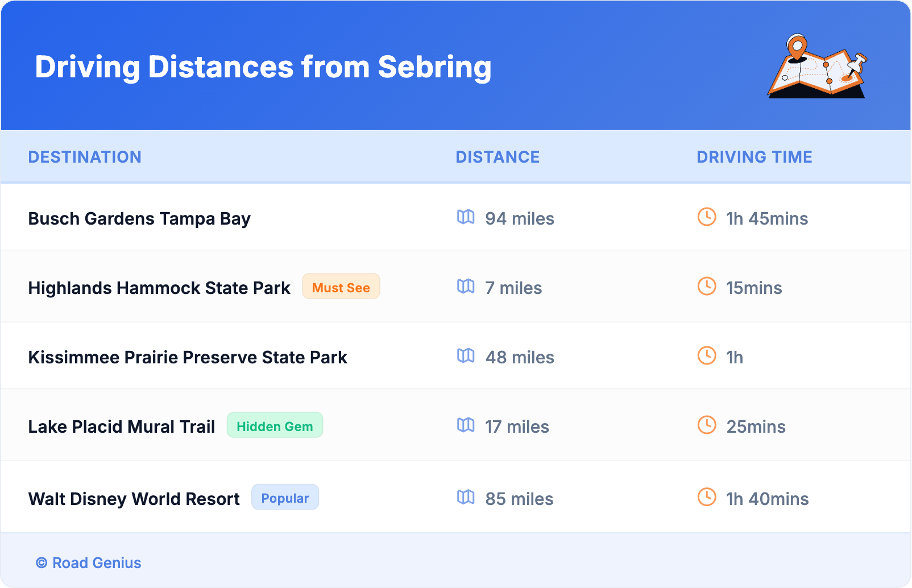Click the Popular badge
Screen dimensions: 912x588
point(285,498)
